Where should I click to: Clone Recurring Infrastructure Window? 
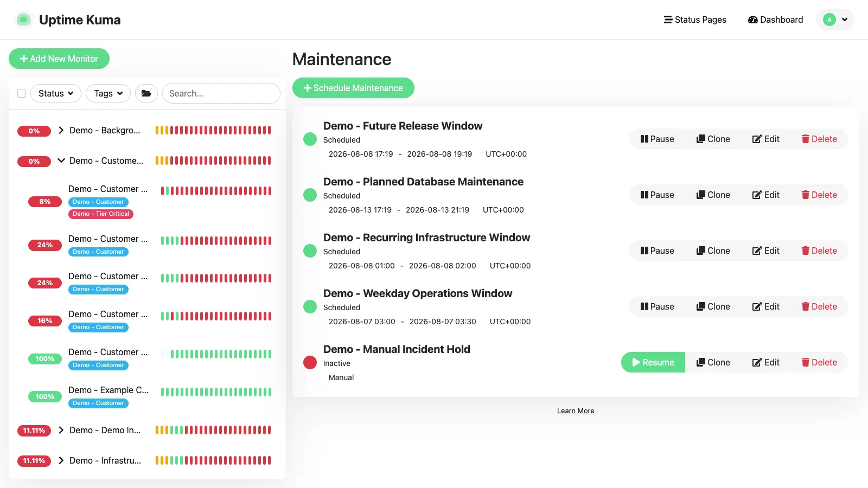click(x=713, y=251)
